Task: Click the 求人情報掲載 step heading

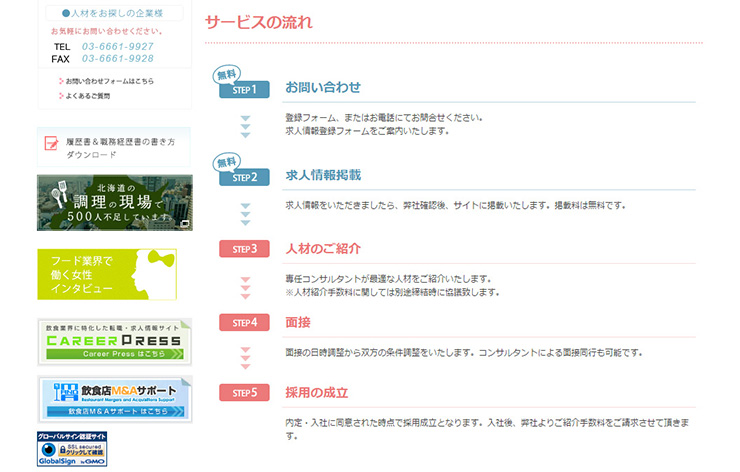Action: (x=323, y=175)
